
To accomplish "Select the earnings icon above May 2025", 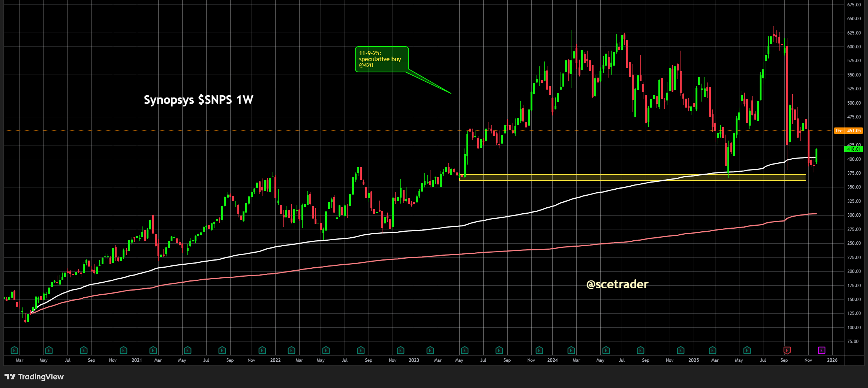I will pyautogui.click(x=747, y=351).
